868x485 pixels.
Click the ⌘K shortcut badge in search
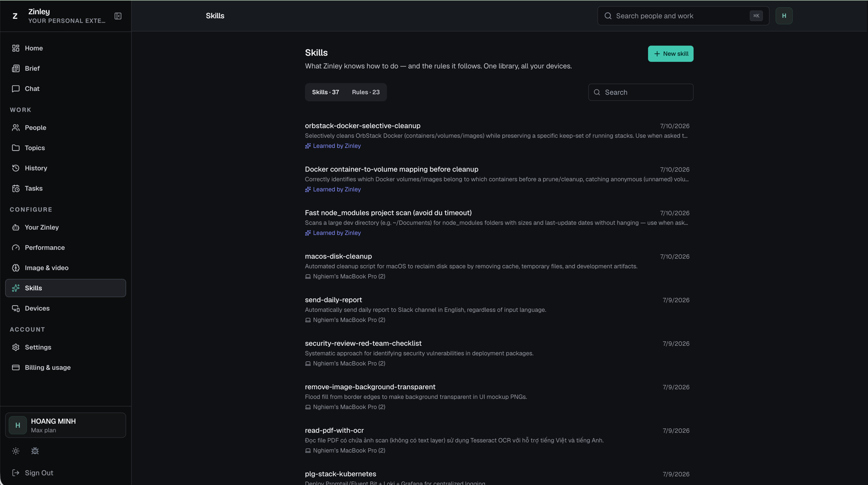click(756, 16)
